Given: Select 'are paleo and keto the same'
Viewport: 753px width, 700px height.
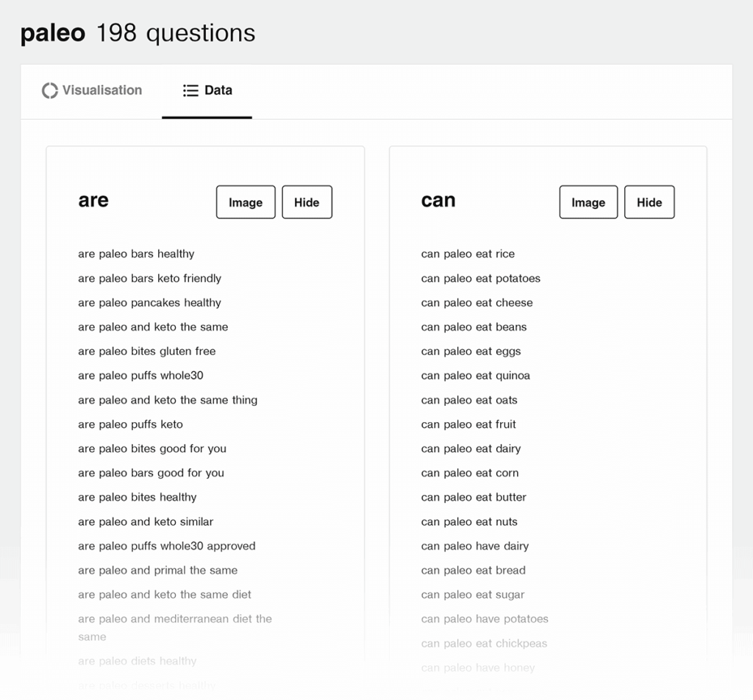Looking at the screenshot, I should (x=153, y=326).
